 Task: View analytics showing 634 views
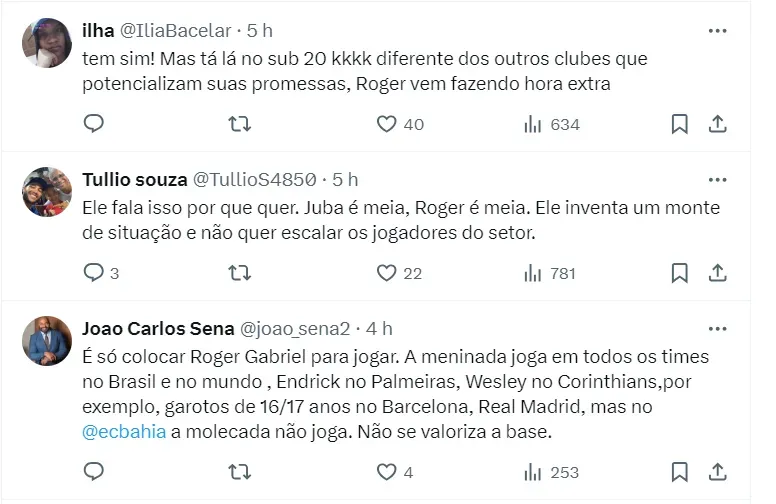[551, 124]
